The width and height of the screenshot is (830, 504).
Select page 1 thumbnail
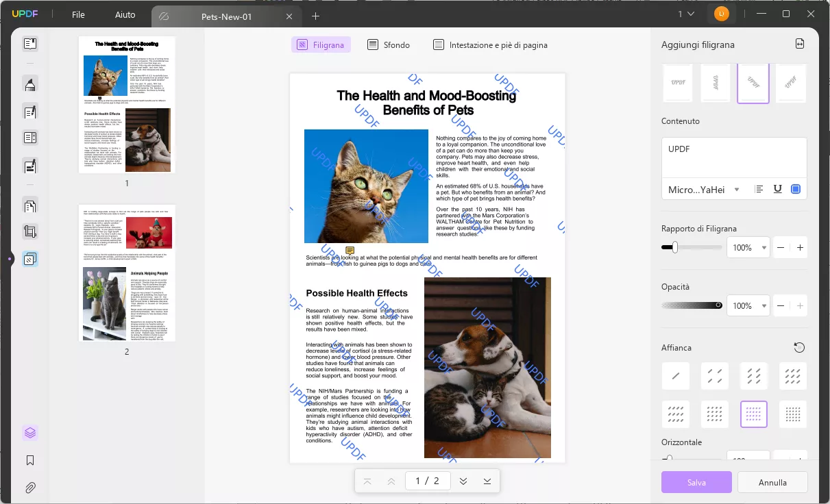pyautogui.click(x=127, y=105)
